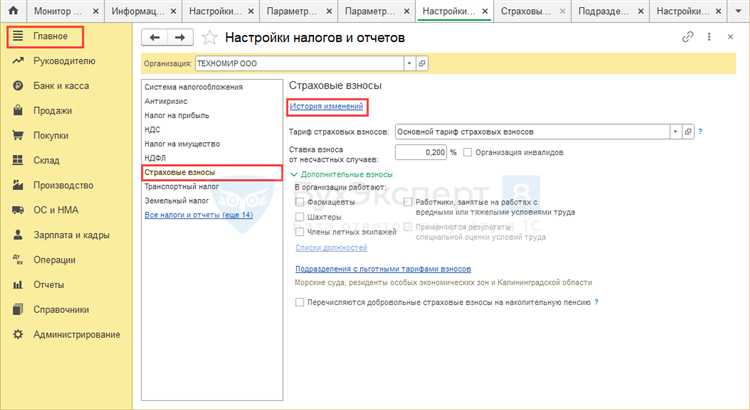The width and height of the screenshot is (750, 410).
Task: Open the home page icon tab
Action: 13,10
